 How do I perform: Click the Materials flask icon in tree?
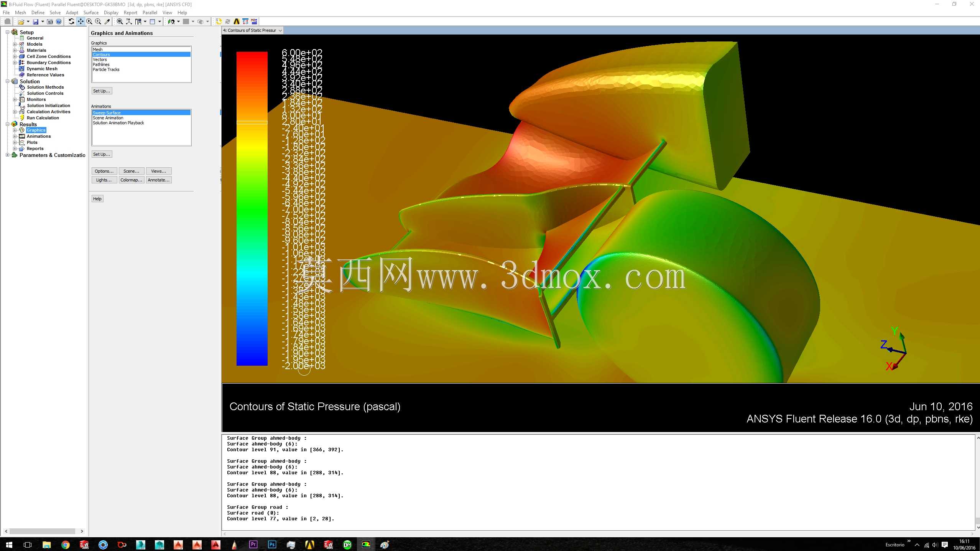pos(22,50)
